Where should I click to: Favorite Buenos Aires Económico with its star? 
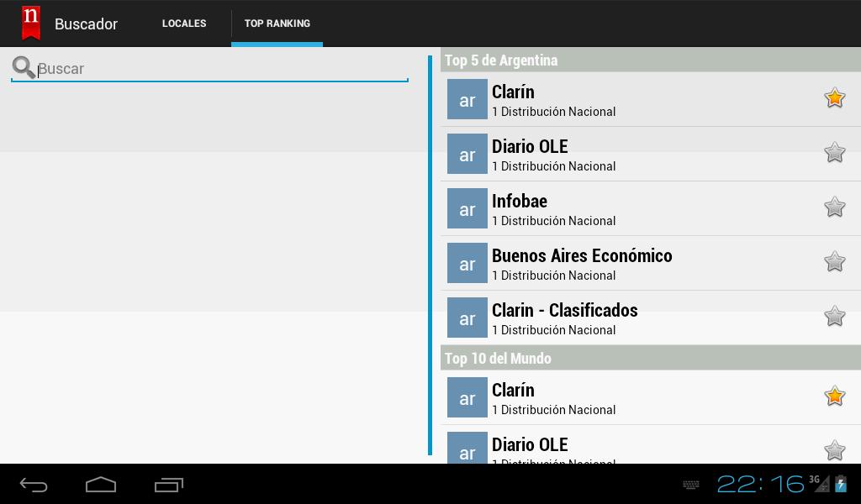click(x=834, y=261)
